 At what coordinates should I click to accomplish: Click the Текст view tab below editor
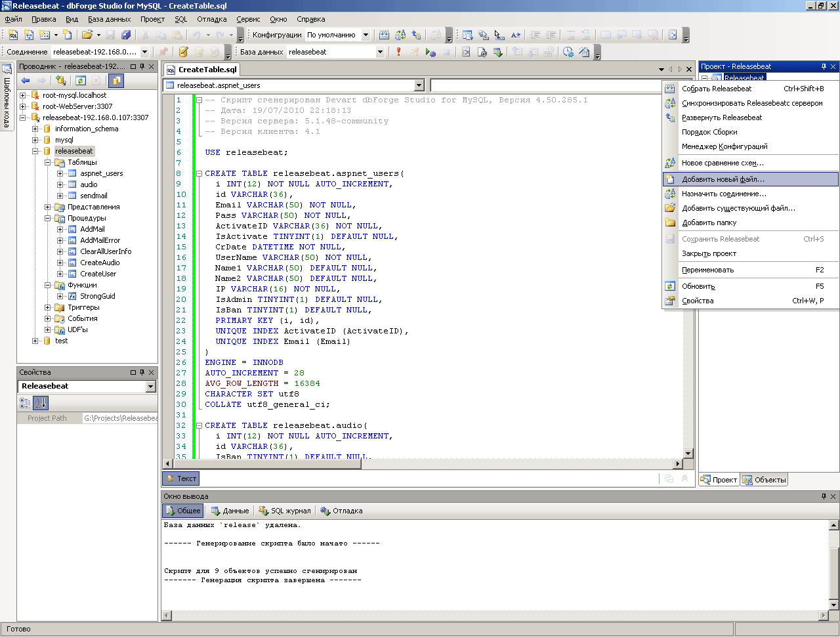(181, 478)
